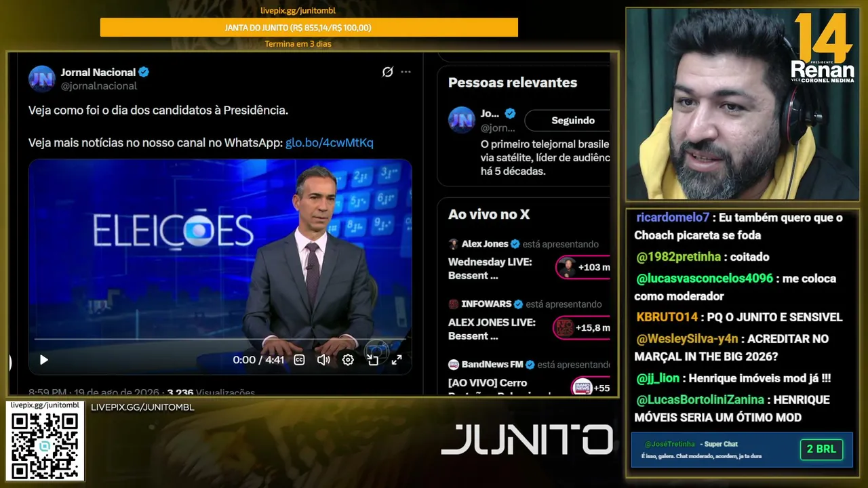Open INFOWARS small host logo

pyautogui.click(x=454, y=304)
